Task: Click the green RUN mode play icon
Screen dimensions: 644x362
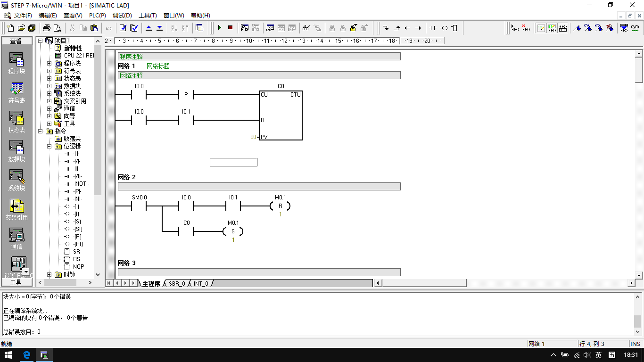Action: [219, 28]
